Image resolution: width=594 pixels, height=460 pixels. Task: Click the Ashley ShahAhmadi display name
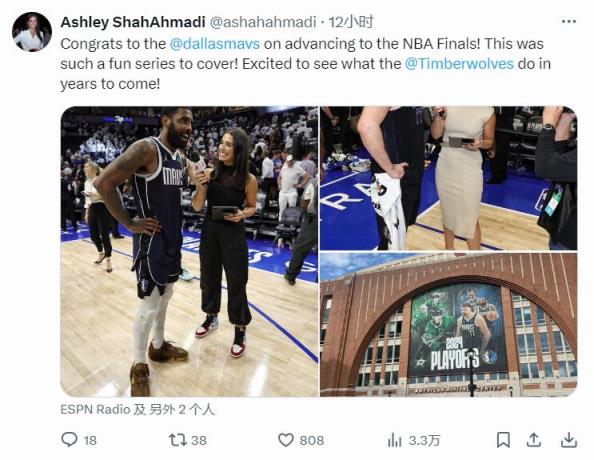133,22
